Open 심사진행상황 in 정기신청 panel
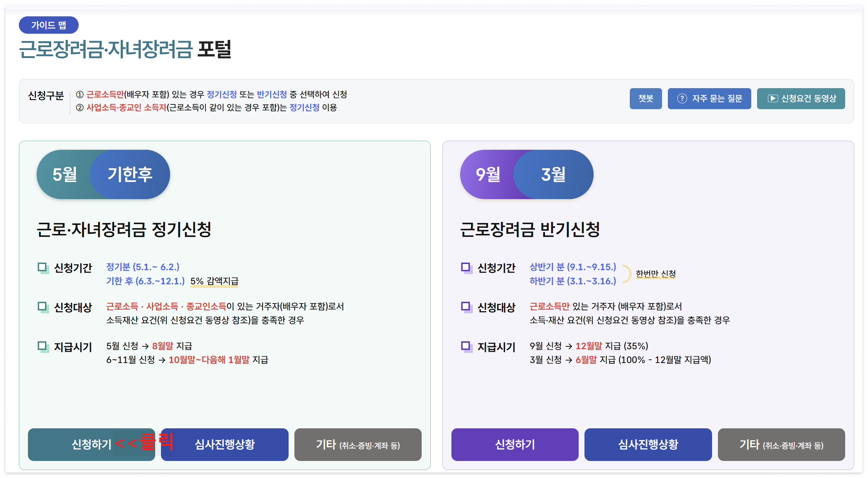The image size is (868, 478). point(225,444)
